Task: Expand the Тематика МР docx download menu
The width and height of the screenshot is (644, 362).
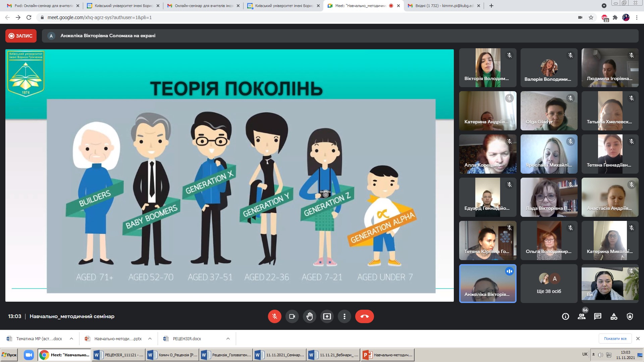Action: pyautogui.click(x=71, y=339)
